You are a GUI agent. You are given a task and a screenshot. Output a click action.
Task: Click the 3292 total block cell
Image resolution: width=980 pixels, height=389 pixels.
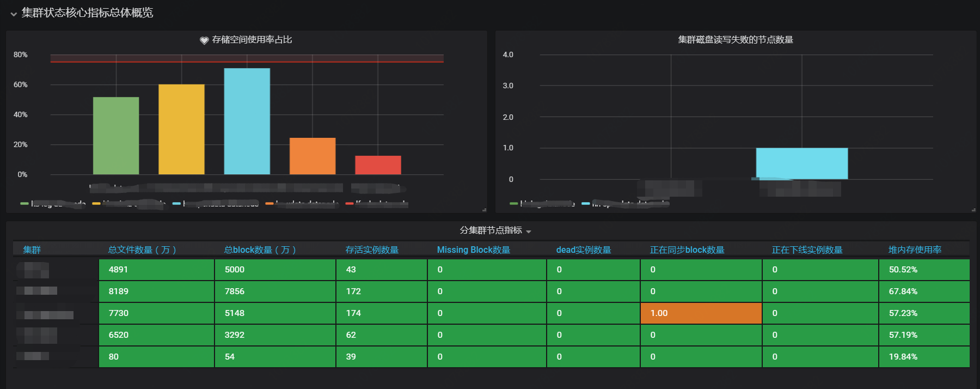pyautogui.click(x=275, y=335)
